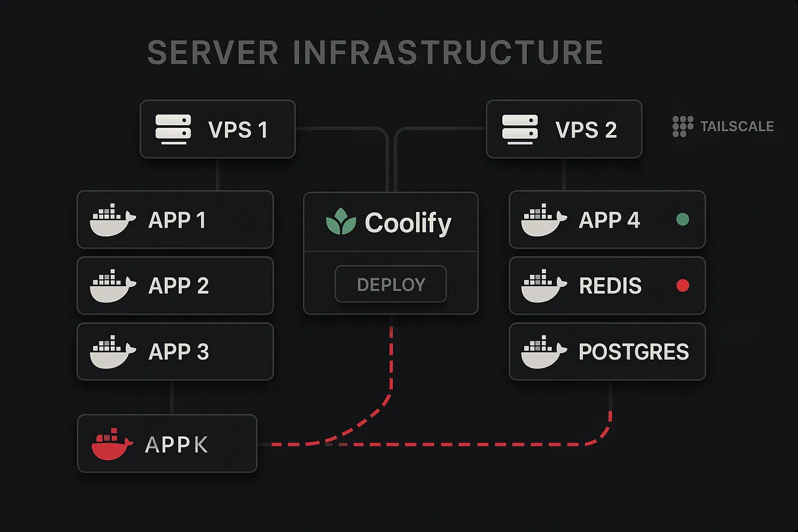The height and width of the screenshot is (532, 798).
Task: Click the APP 4 label text
Action: [x=609, y=220]
